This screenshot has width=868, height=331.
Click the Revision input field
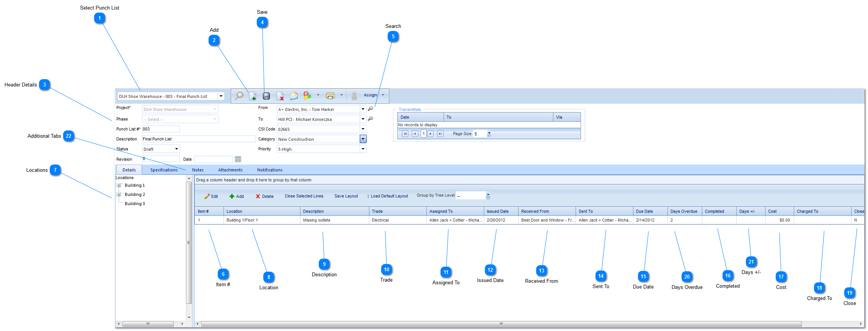click(161, 158)
